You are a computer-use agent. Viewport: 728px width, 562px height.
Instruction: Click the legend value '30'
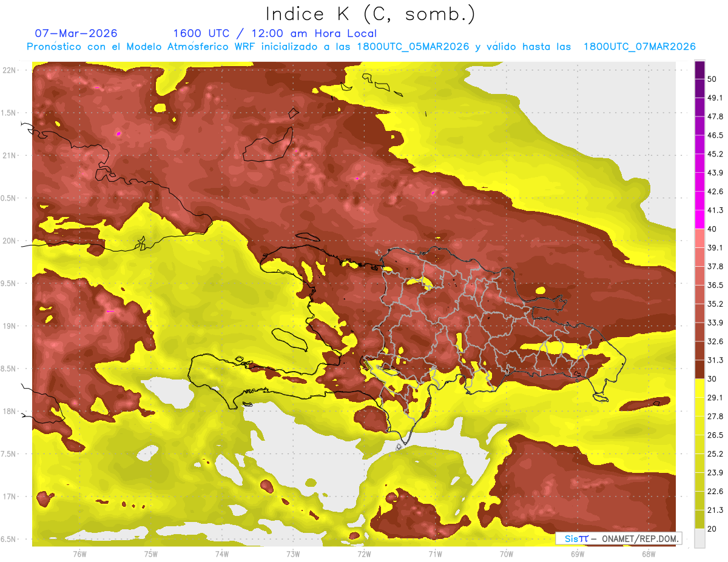[712, 379]
